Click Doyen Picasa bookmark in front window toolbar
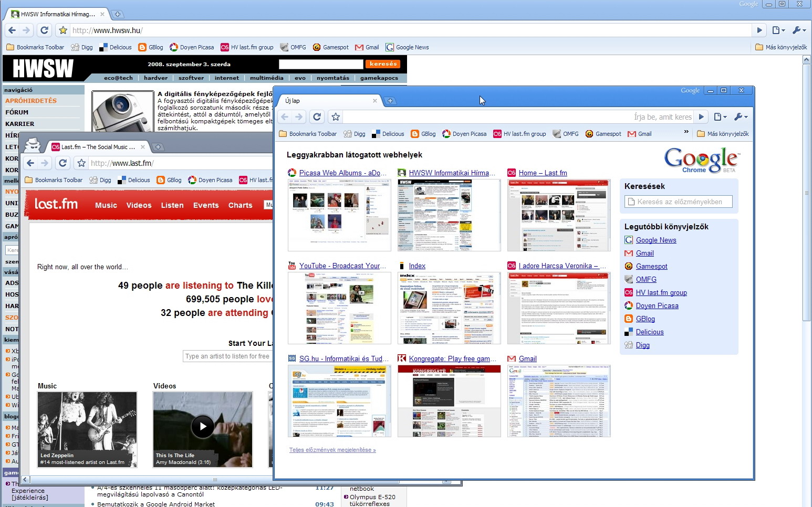Screen dimensions: 812x507 pos(464,134)
